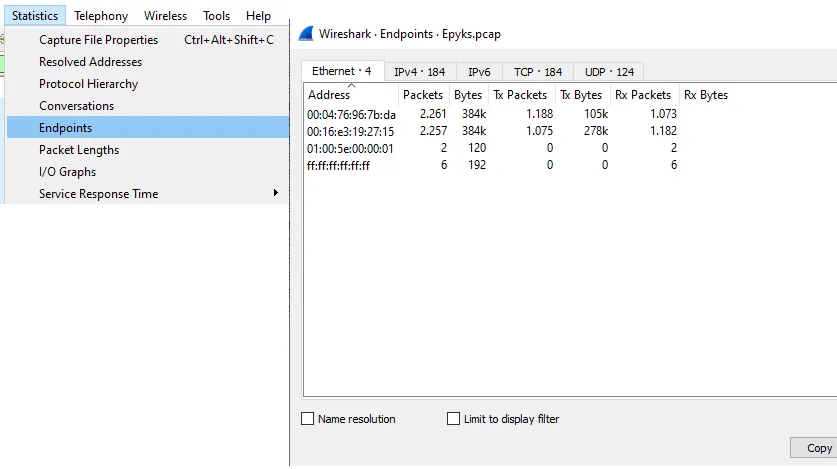
Task: Sort by Tx Packets column header
Action: [520, 94]
